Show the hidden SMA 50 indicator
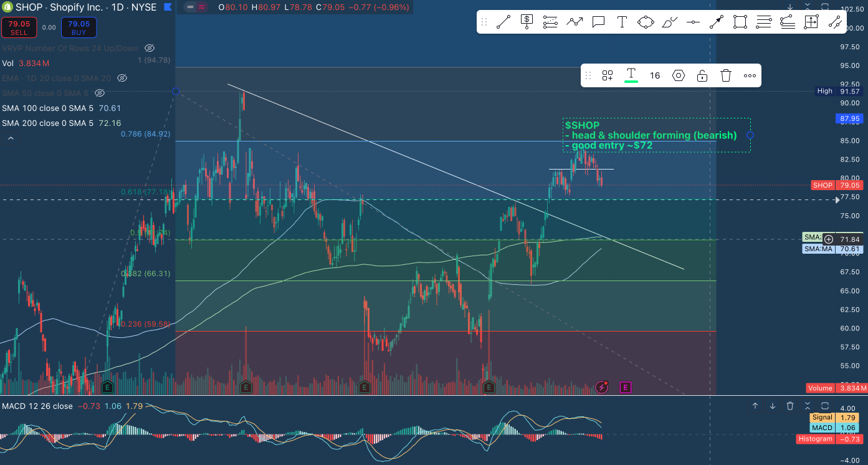This screenshot has height=465, width=868. click(100, 93)
